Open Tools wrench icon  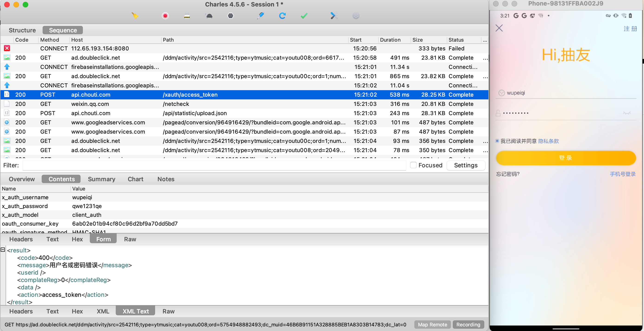pyautogui.click(x=334, y=16)
